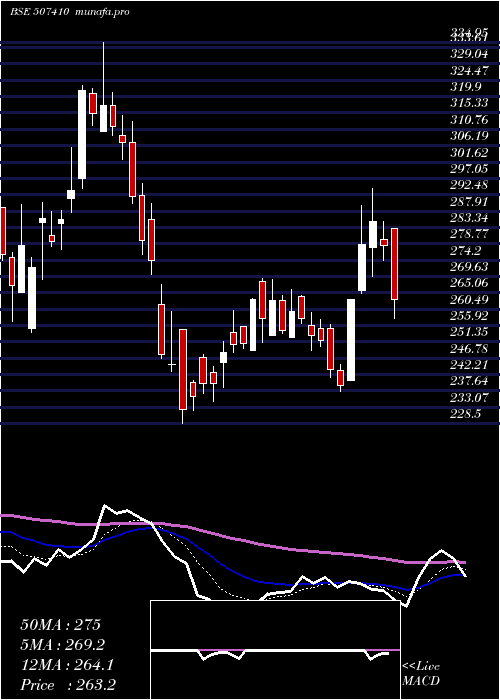Select the 301.62 price level label

(x=469, y=152)
